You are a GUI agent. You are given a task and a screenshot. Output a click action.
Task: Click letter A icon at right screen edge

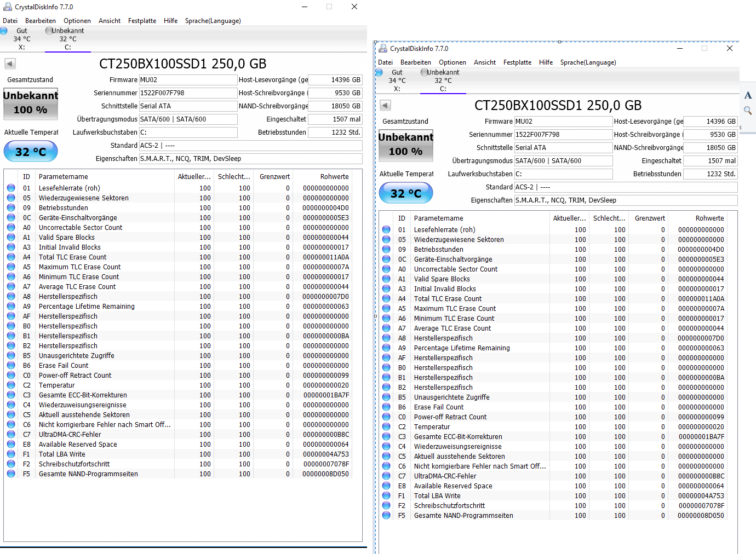[x=748, y=95]
